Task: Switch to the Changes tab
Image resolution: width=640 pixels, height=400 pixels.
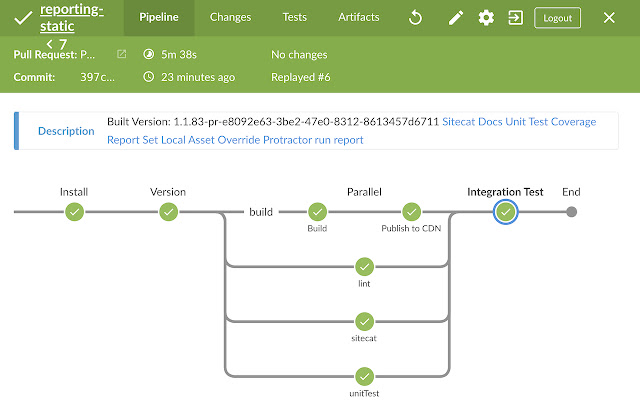Action: coord(230,18)
